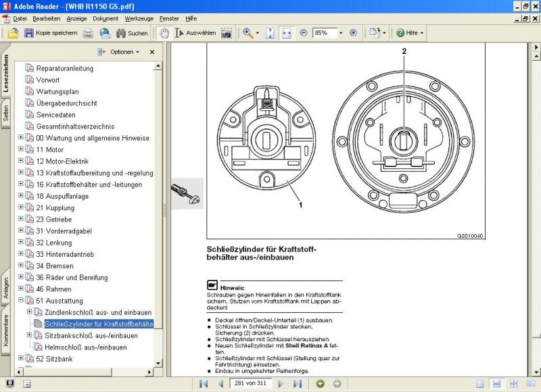The width and height of the screenshot is (541, 392).
Task: Click the print icon in toolbar
Action: click(x=88, y=32)
